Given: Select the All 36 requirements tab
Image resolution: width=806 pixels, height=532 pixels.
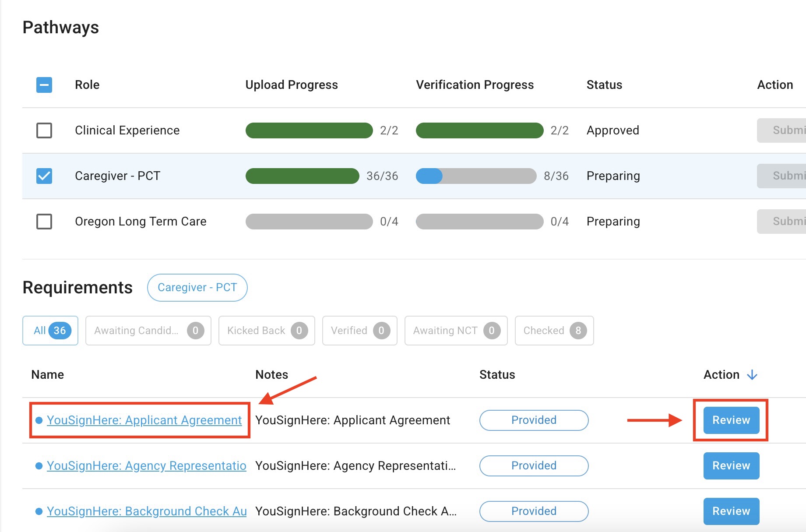Looking at the screenshot, I should [x=50, y=331].
